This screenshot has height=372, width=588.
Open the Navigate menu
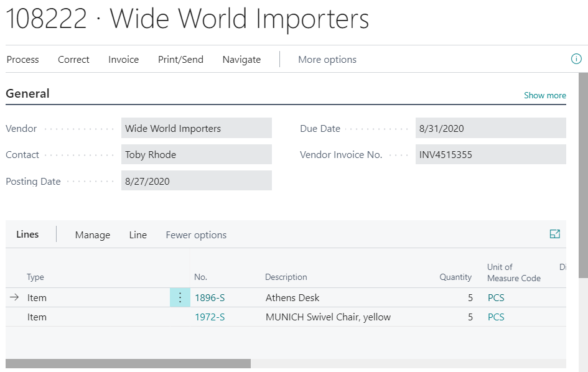tap(241, 59)
